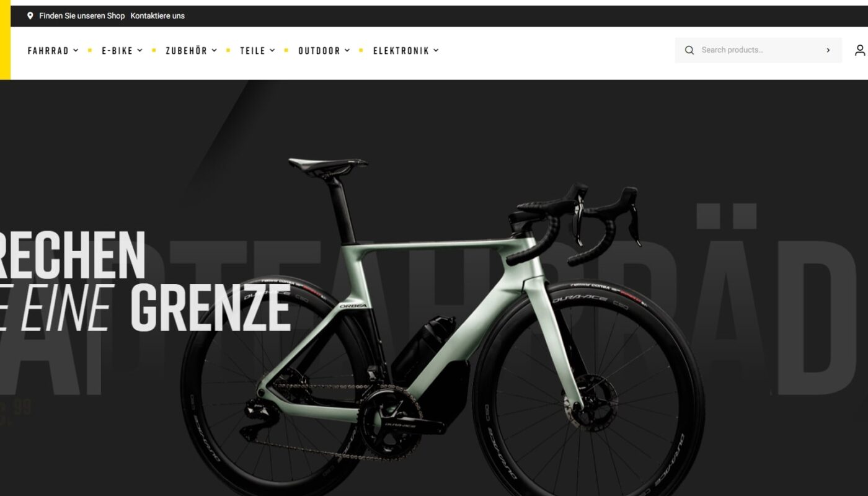Open the FAHRRAD menu item
This screenshot has height=496, width=868.
point(48,51)
